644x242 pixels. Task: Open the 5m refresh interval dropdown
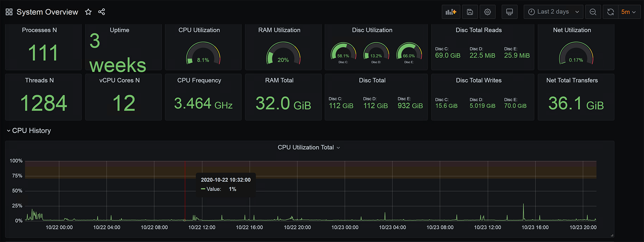[629, 12]
